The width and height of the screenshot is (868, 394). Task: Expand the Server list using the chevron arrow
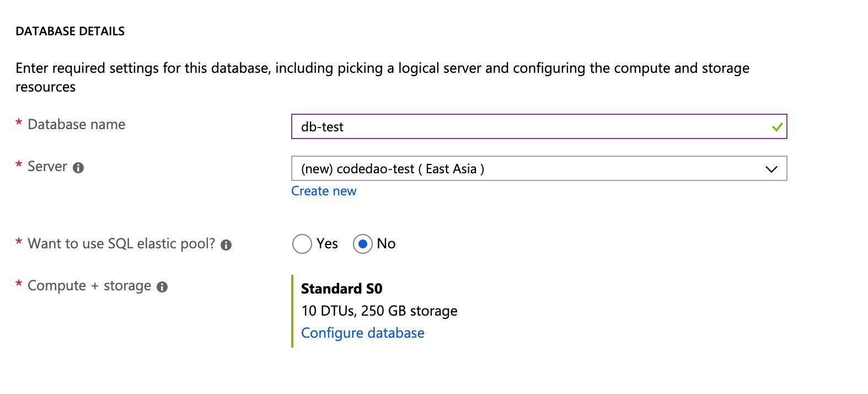coord(771,169)
